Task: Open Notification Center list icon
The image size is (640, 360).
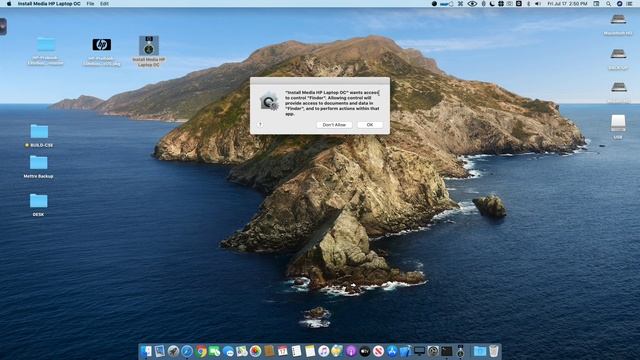Action: coord(630,4)
